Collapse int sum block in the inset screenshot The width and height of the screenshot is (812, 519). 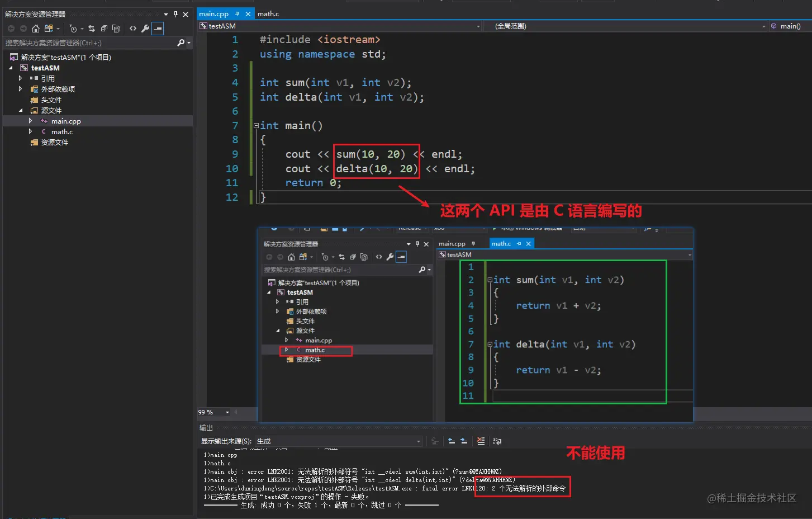coord(490,280)
